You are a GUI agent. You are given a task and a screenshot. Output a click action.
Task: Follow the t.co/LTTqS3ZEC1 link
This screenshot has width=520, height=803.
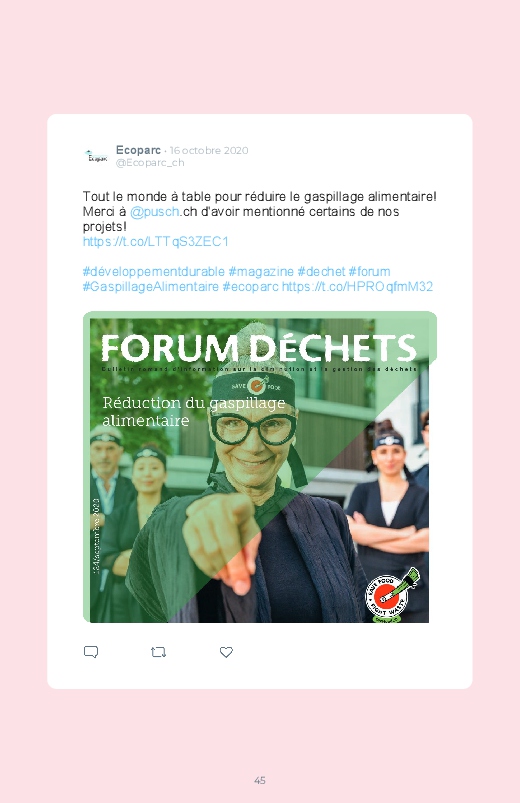(156, 242)
